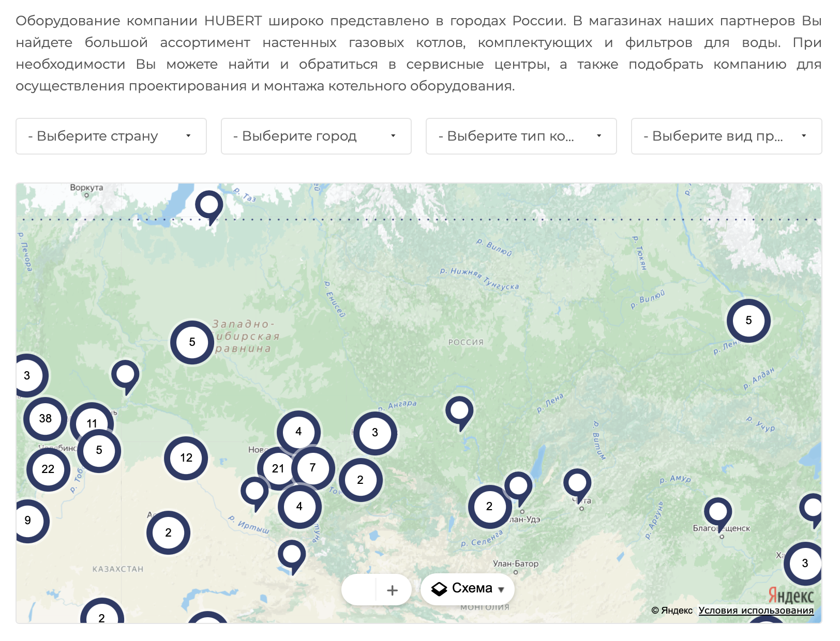Open the Схема map layer selector

[x=468, y=589]
